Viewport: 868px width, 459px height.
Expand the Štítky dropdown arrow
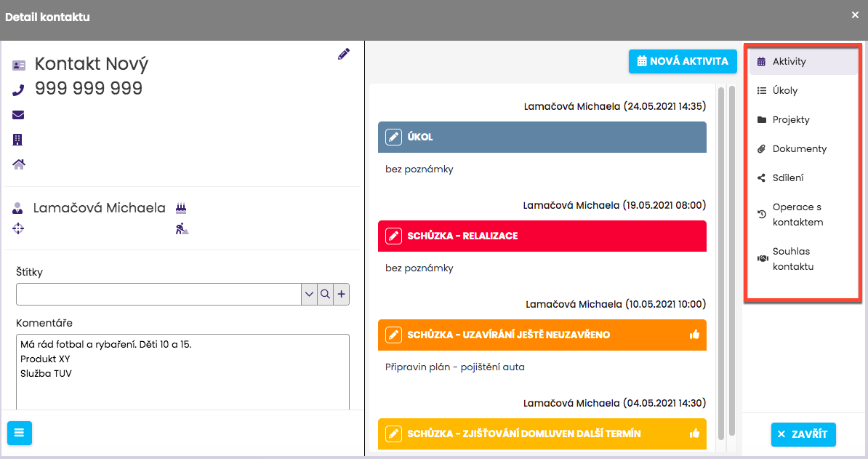tap(309, 294)
